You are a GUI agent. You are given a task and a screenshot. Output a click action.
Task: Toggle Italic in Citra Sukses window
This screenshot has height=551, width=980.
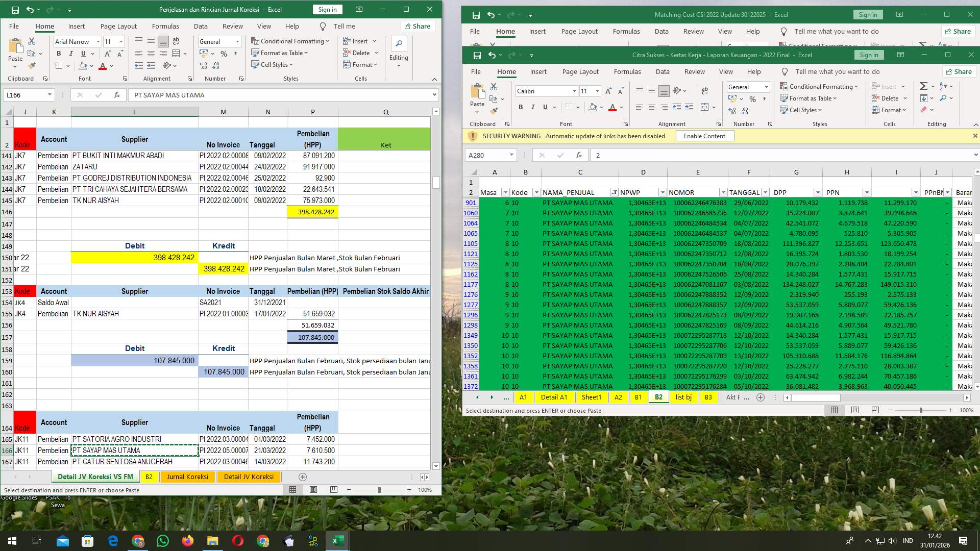(533, 107)
